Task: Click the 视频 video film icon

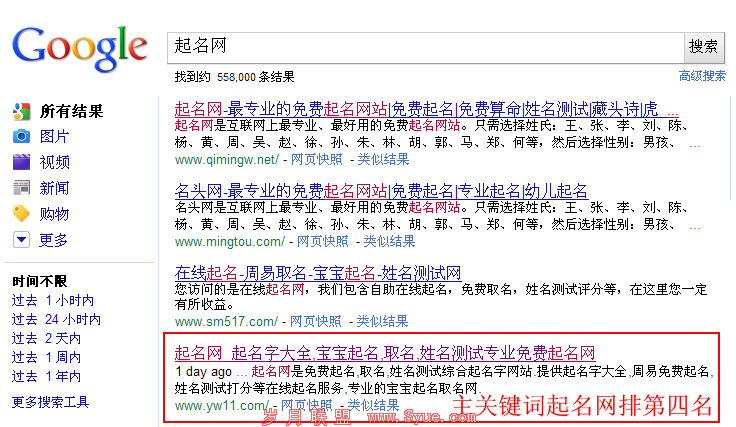Action: (x=21, y=162)
